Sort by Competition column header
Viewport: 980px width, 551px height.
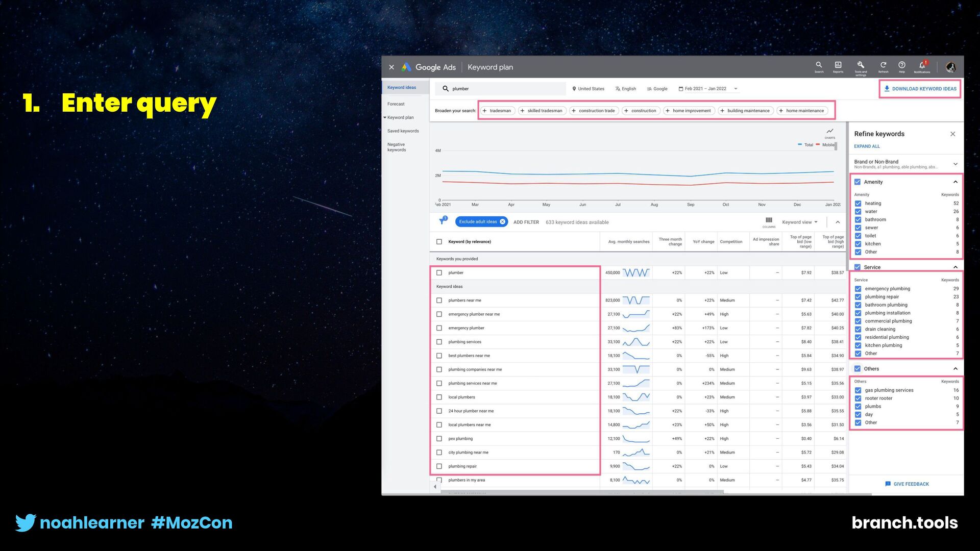coord(731,242)
